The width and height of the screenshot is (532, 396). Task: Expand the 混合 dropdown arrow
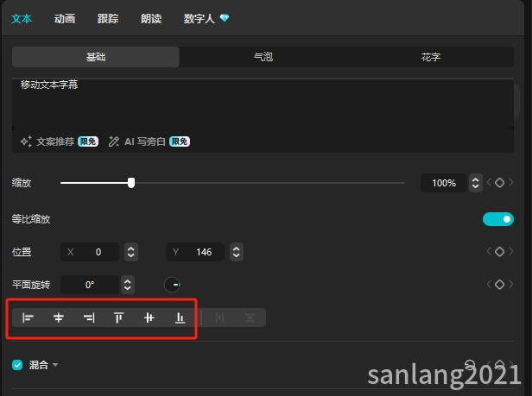pos(55,365)
